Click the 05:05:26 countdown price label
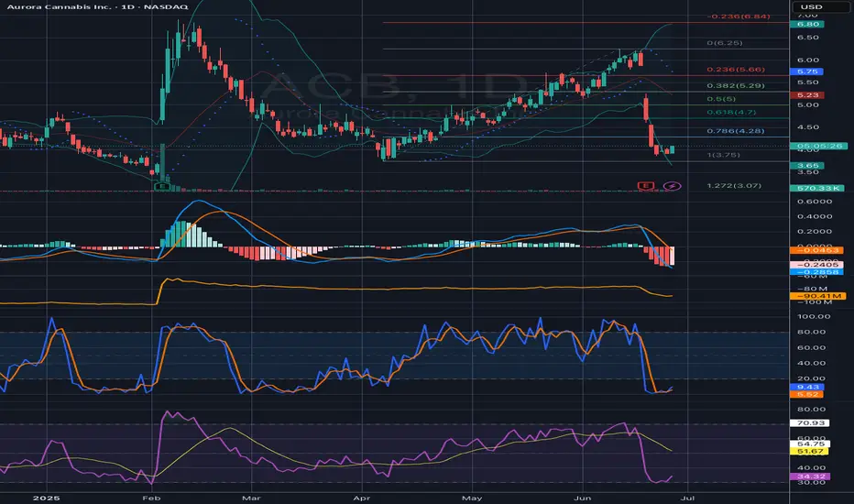The image size is (854, 504). click(819, 146)
